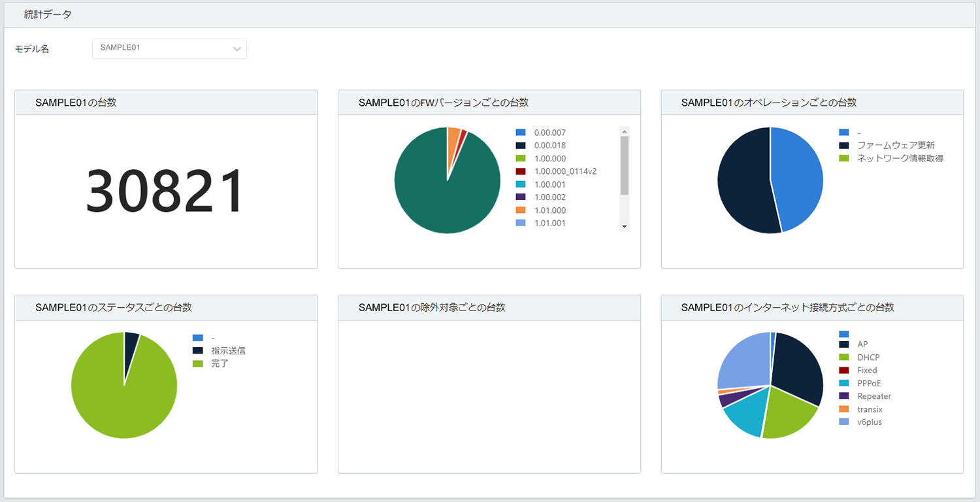Viewport: 980px width, 502px height.
Task: Click the v6plus legend swatch
Action: 843,422
